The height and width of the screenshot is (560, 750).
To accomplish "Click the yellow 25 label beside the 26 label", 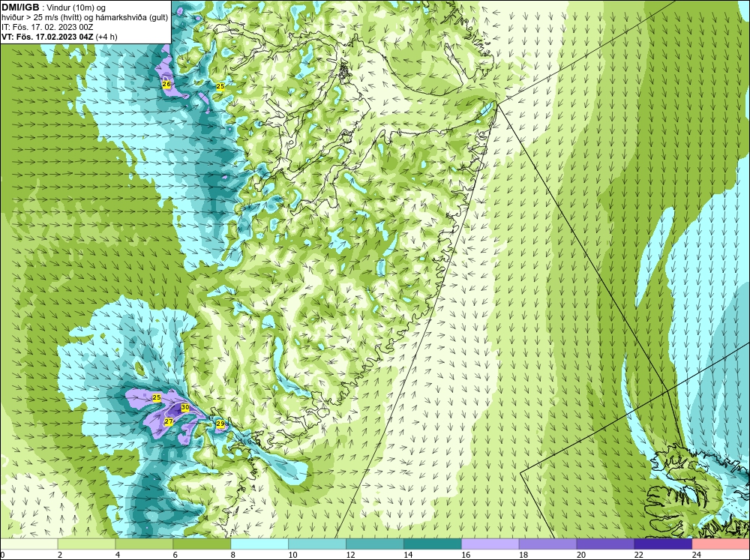I will [x=220, y=86].
